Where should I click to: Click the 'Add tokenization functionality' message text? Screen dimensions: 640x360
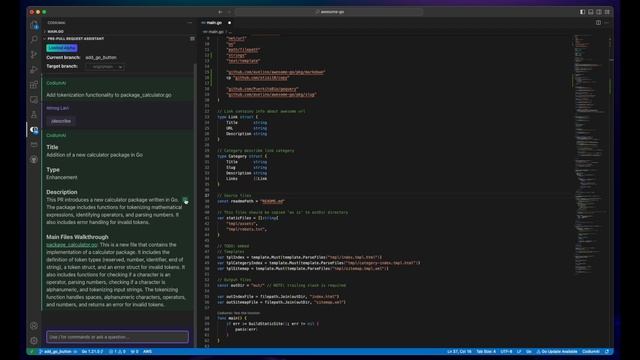109,95
